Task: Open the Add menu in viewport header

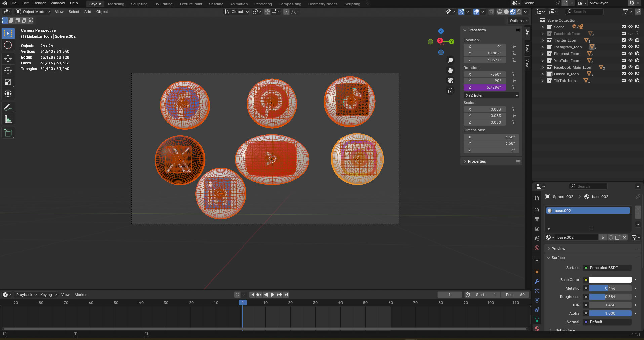Action: tap(88, 12)
